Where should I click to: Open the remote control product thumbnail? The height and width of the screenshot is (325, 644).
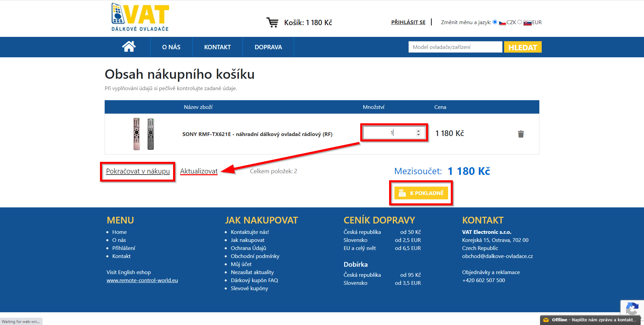(144, 134)
